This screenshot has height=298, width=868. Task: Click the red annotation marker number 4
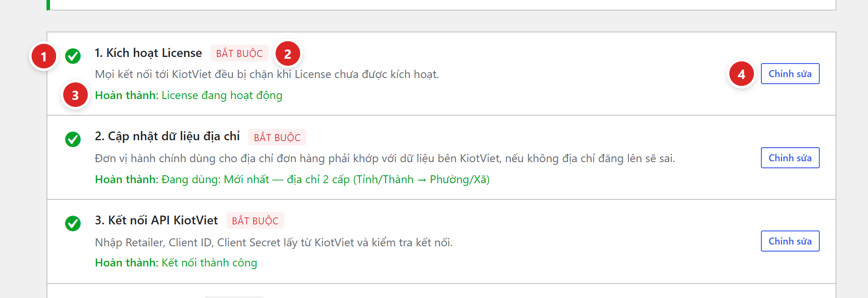(x=741, y=74)
